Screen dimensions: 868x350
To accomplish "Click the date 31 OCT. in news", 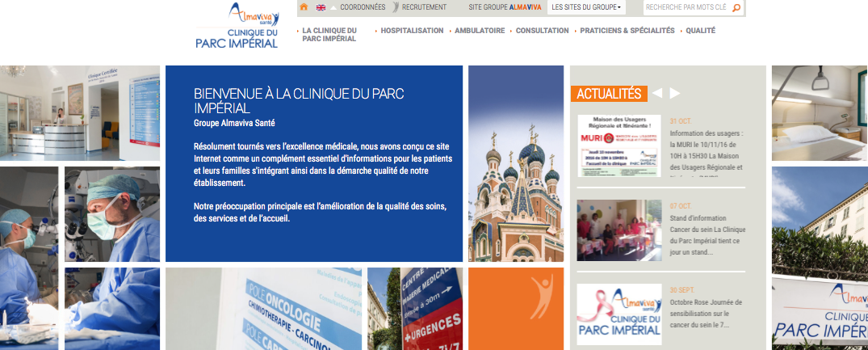I will (681, 120).
